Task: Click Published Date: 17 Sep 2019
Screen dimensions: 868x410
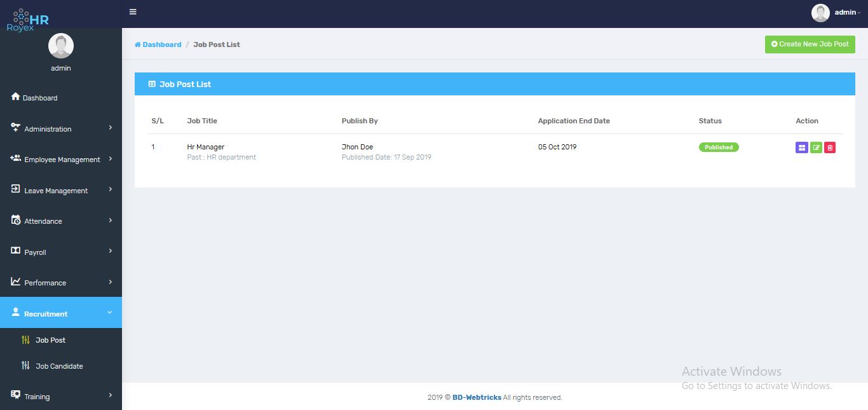Action: coord(386,157)
